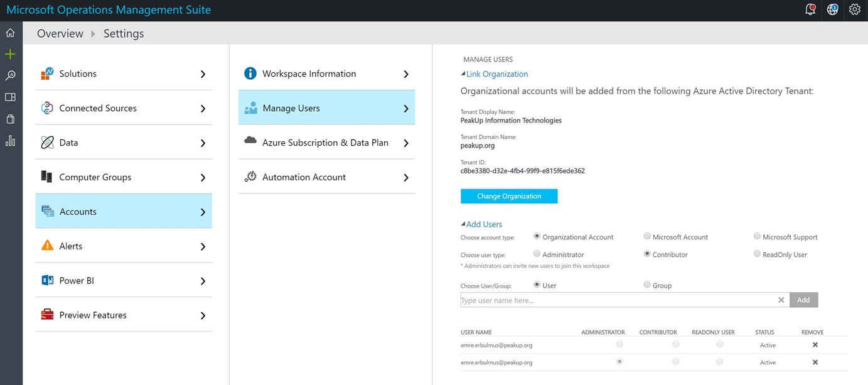
Task: Open Log Search from the magnifier sidebar icon
Action: click(10, 75)
